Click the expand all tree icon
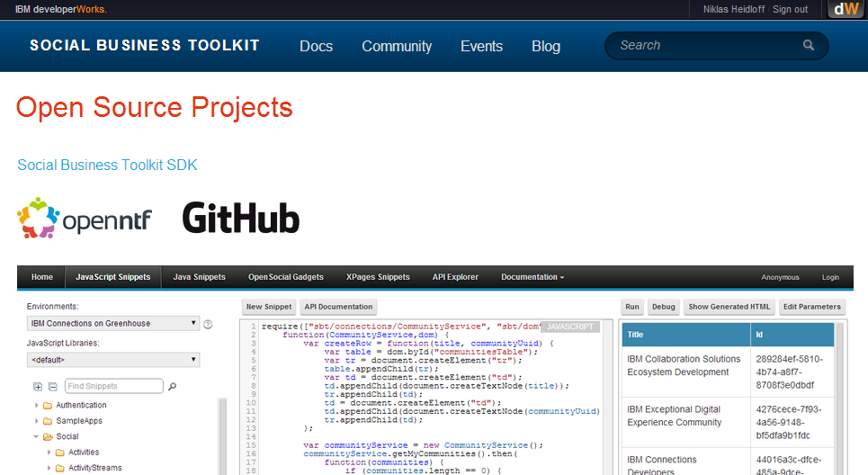Image resolution: width=868 pixels, height=475 pixels. click(38, 387)
